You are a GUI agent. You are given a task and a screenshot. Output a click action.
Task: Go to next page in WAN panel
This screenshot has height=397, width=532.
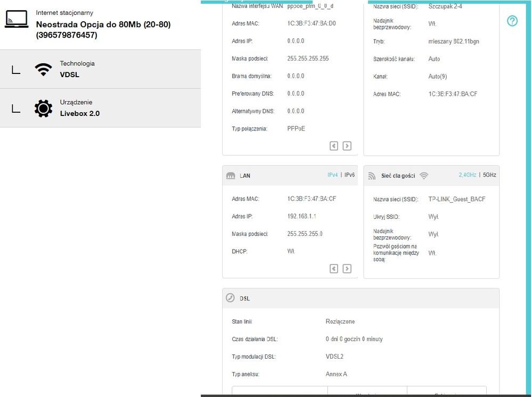(x=347, y=146)
